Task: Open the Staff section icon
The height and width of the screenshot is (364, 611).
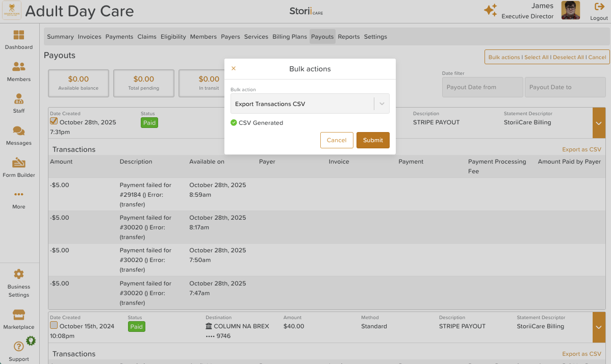Action: [19, 99]
